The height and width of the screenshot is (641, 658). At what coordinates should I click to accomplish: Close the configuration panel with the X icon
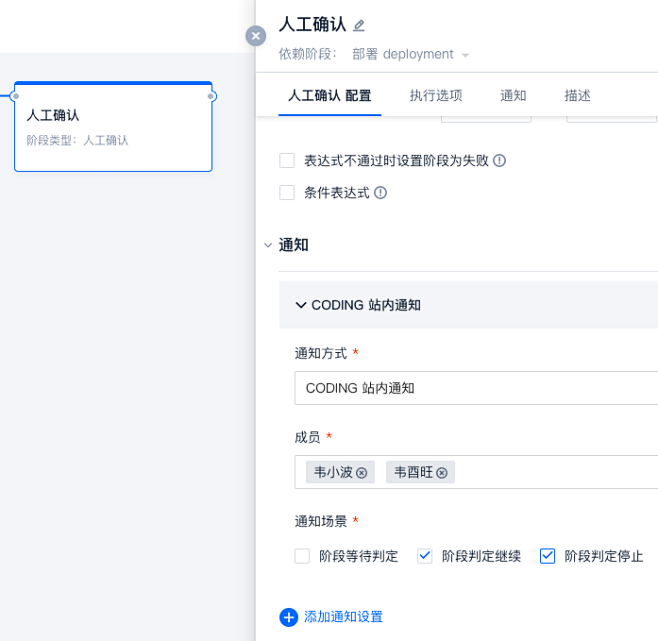[256, 36]
